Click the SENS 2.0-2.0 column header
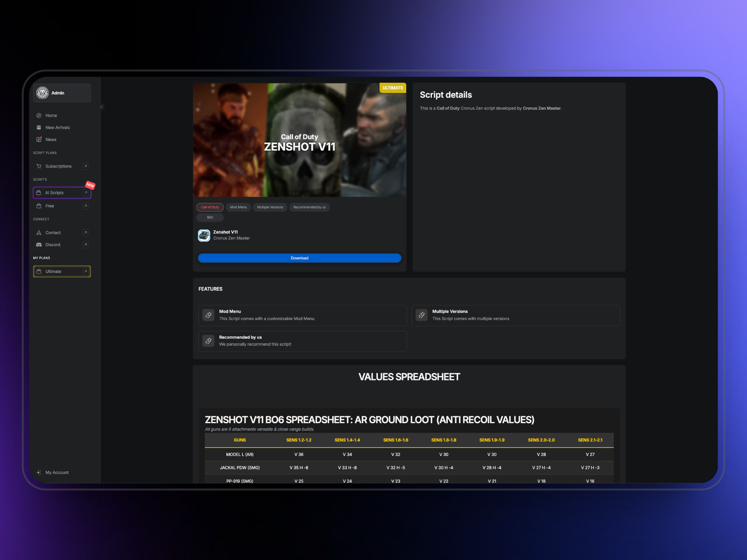The width and height of the screenshot is (747, 560). (541, 440)
